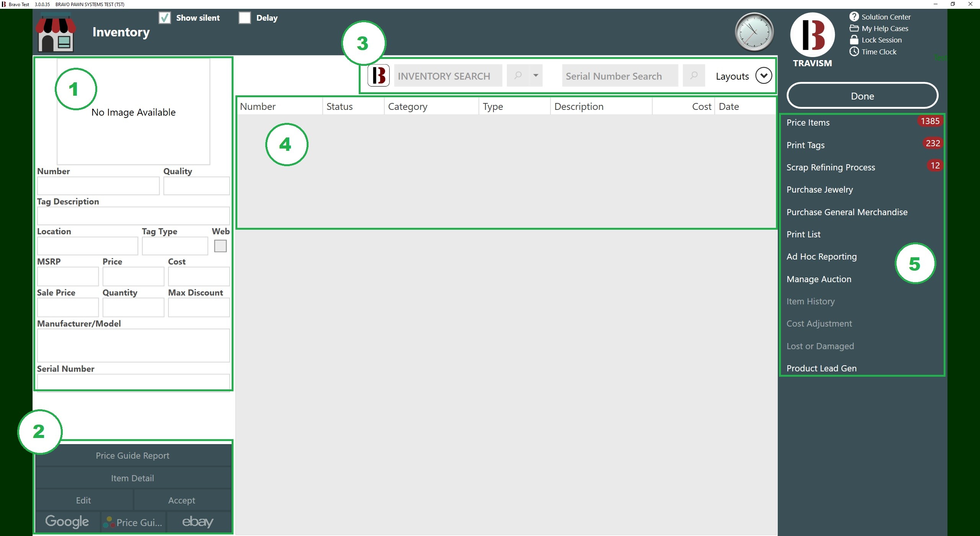Toggle the Show silent checkbox
980x536 pixels.
coord(165,18)
